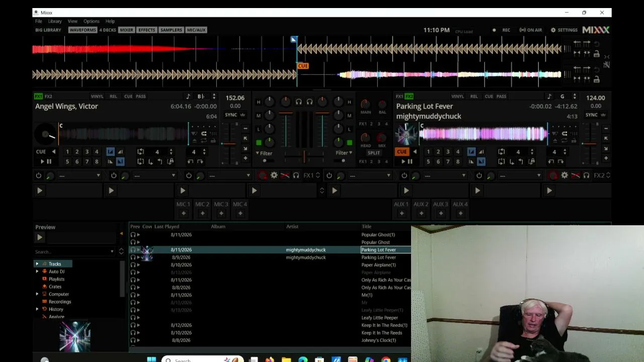Open the View menu

coord(72,21)
